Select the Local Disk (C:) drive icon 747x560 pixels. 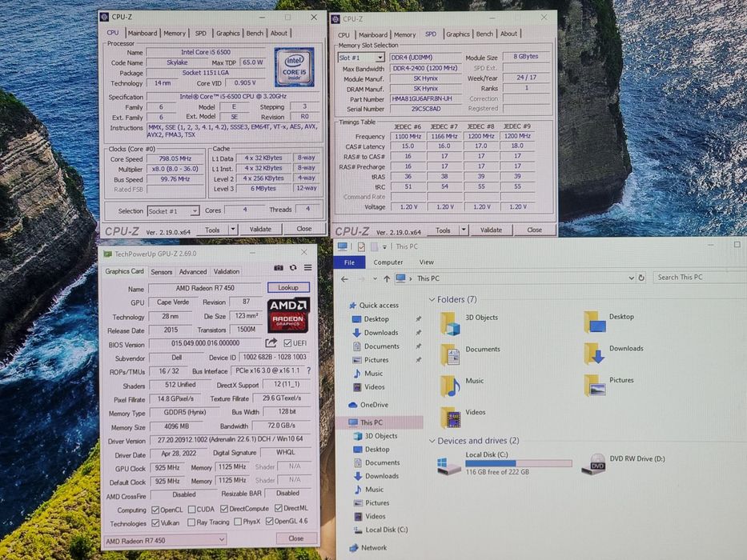click(449, 465)
